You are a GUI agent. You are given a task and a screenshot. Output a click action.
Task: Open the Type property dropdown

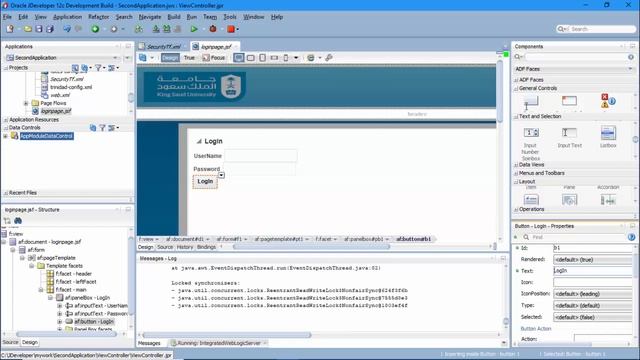coord(593,305)
